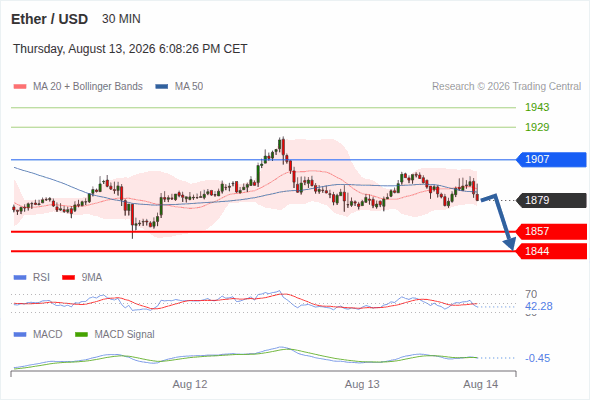Click the 9MA legend swatch
The image size is (590, 400).
point(68,278)
